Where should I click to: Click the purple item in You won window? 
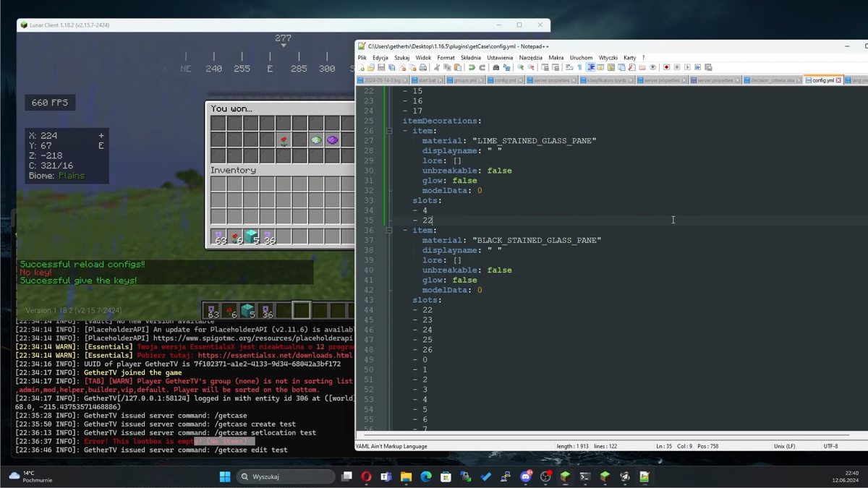coord(332,140)
